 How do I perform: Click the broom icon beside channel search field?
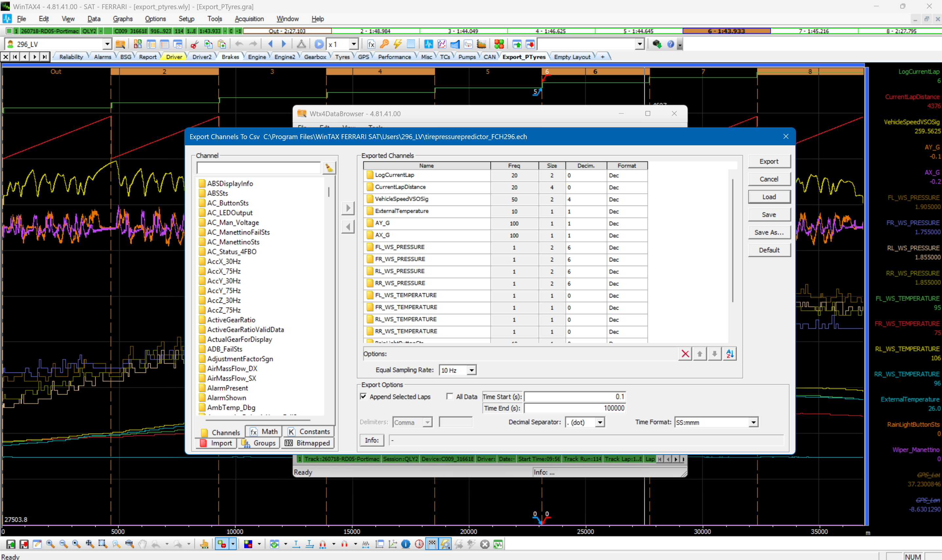point(329,168)
